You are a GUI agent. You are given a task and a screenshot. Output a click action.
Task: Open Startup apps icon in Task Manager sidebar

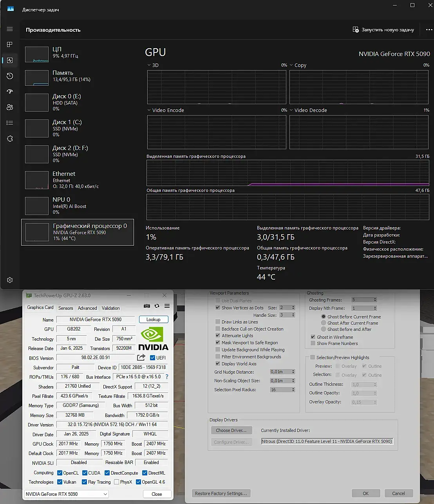click(x=10, y=92)
